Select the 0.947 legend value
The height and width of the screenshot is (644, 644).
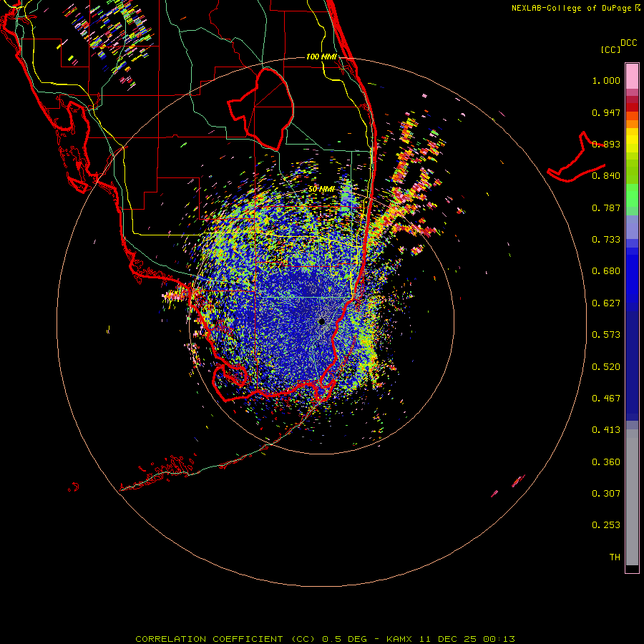coord(606,112)
